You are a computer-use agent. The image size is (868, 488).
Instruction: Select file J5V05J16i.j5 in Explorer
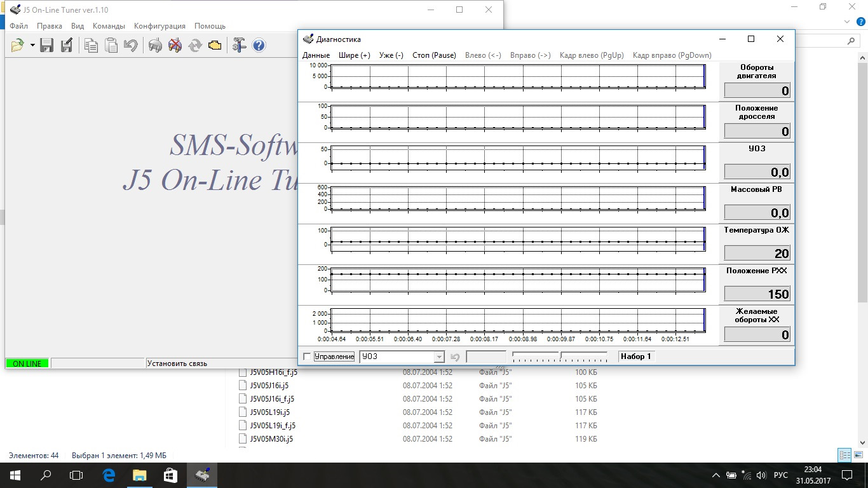coord(269,386)
